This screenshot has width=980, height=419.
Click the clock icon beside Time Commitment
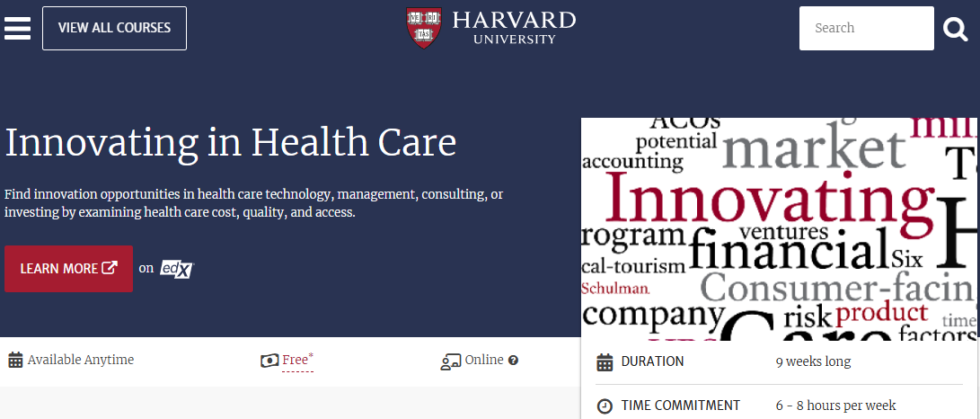[x=605, y=406]
